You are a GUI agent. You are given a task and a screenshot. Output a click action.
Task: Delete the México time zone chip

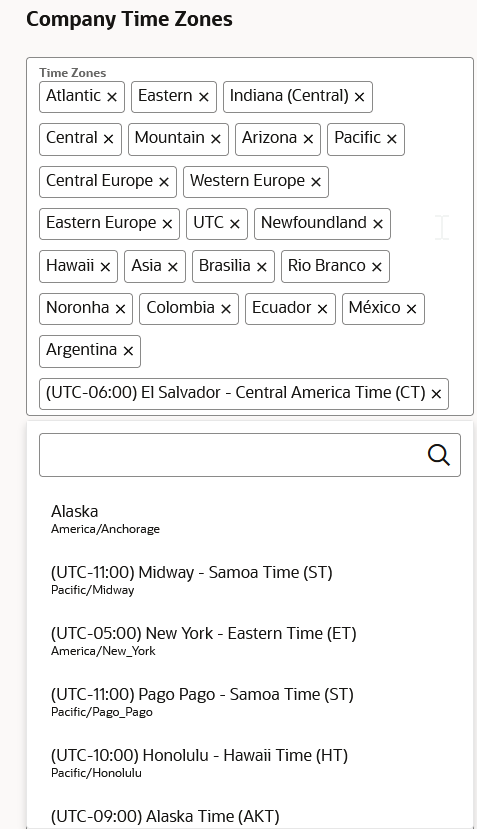(411, 309)
